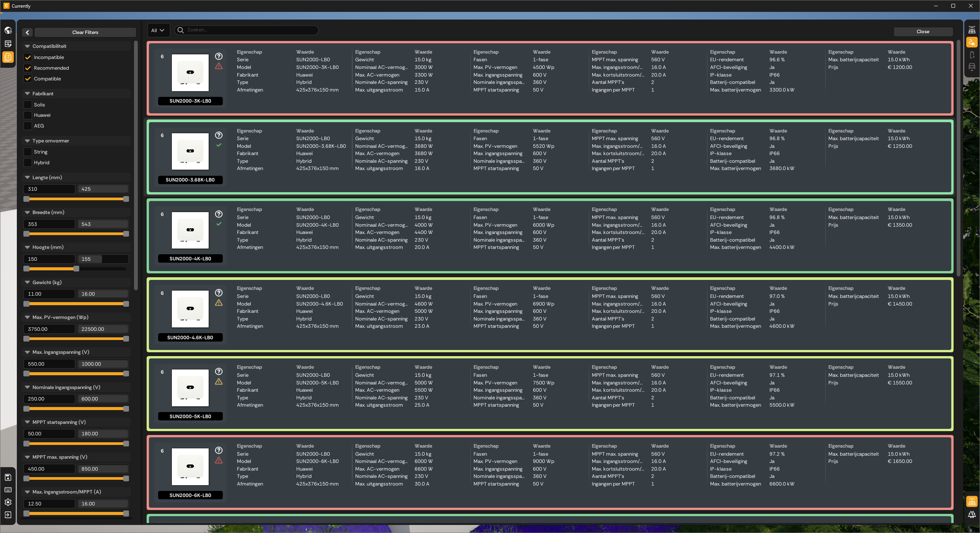Open the settings gear icon

point(8,502)
